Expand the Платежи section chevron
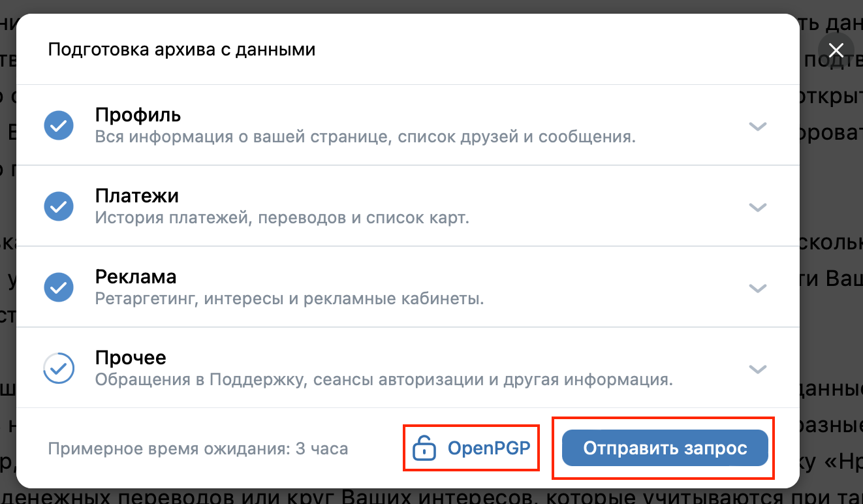Viewport: 863px width, 504px height. (x=757, y=207)
